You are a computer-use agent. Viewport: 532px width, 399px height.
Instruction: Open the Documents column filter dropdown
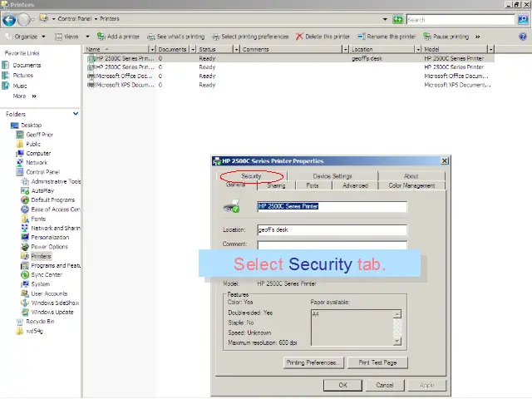point(193,50)
